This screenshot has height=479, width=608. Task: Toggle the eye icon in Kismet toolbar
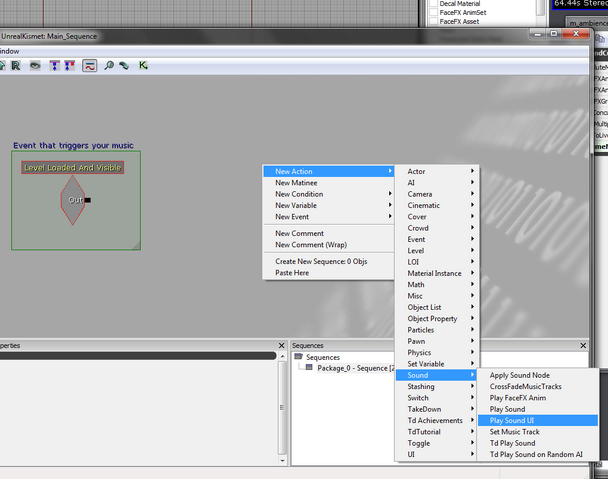(x=35, y=66)
